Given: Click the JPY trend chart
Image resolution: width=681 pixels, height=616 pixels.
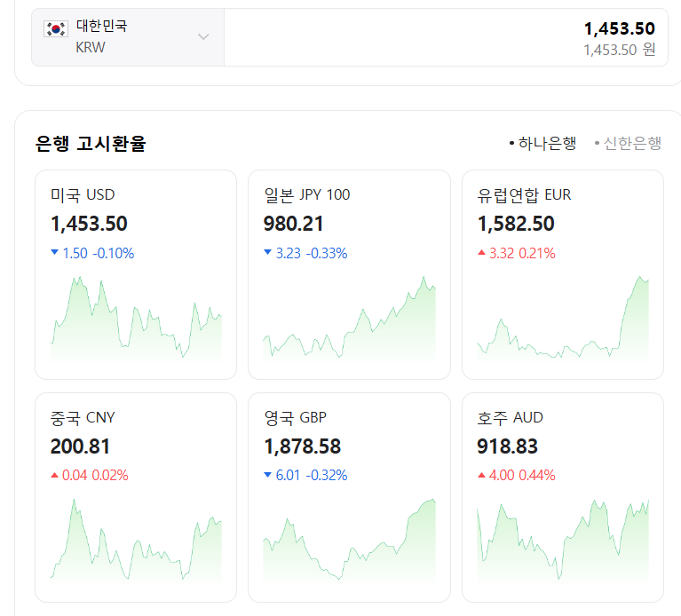Looking at the screenshot, I should tap(349, 318).
